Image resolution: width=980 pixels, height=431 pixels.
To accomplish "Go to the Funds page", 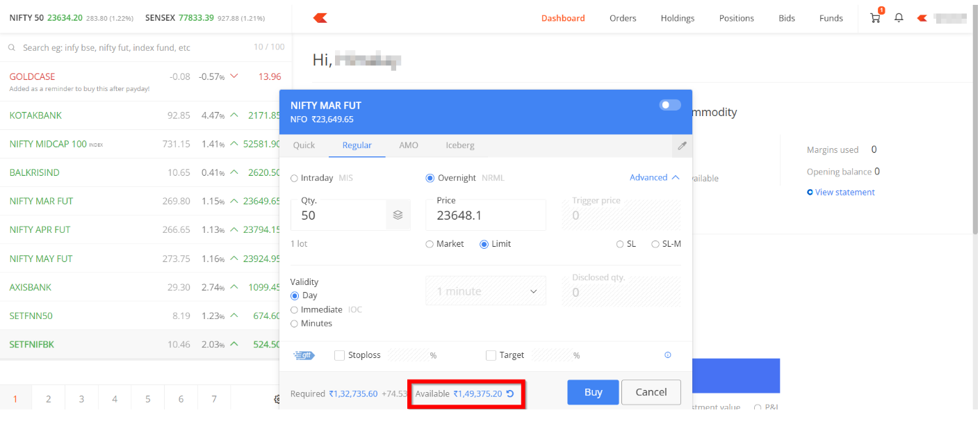I will click(831, 18).
